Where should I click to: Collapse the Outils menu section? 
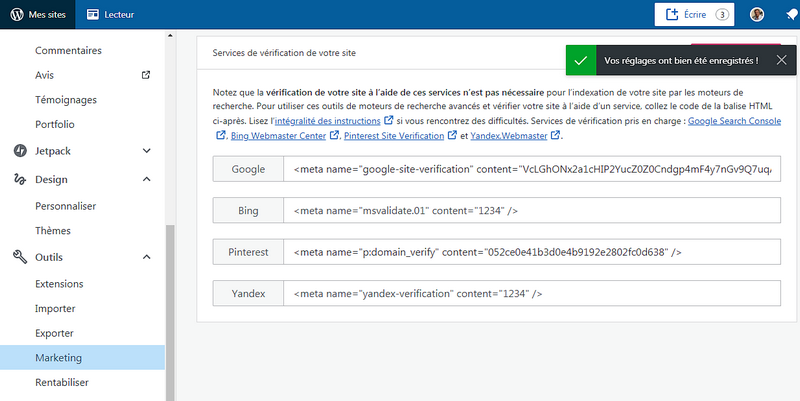tap(147, 257)
